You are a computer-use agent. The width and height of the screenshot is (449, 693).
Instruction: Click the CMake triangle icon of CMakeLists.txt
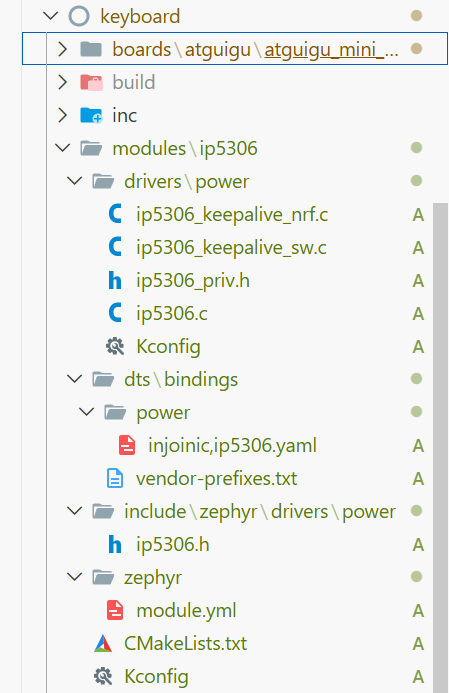pyautogui.click(x=103, y=644)
